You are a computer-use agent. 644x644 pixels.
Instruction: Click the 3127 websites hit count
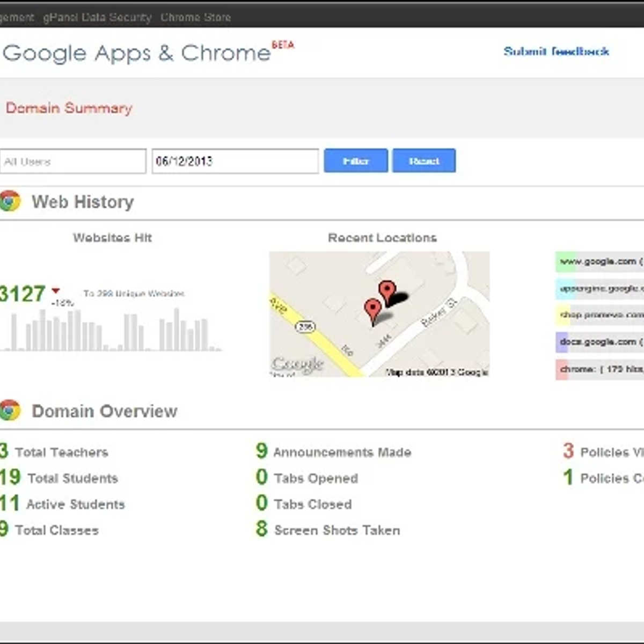pyautogui.click(x=23, y=294)
